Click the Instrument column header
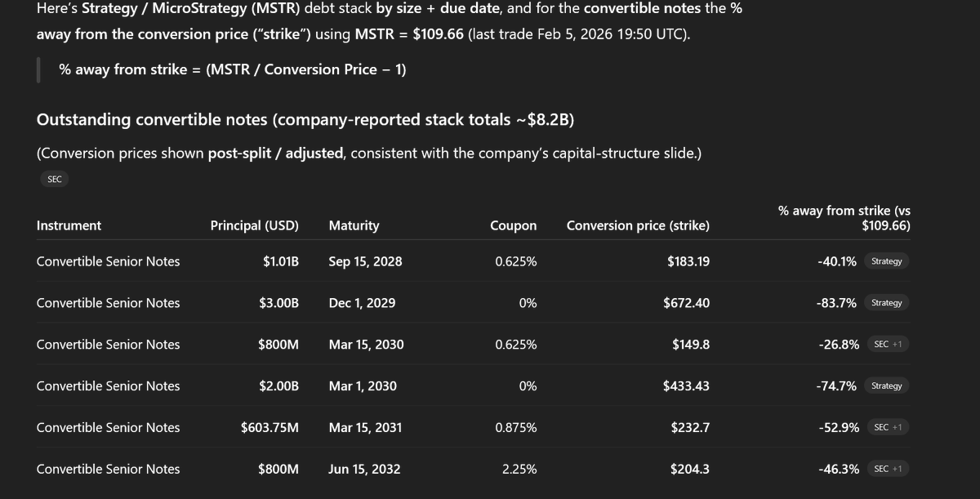The width and height of the screenshot is (980, 499). point(69,225)
